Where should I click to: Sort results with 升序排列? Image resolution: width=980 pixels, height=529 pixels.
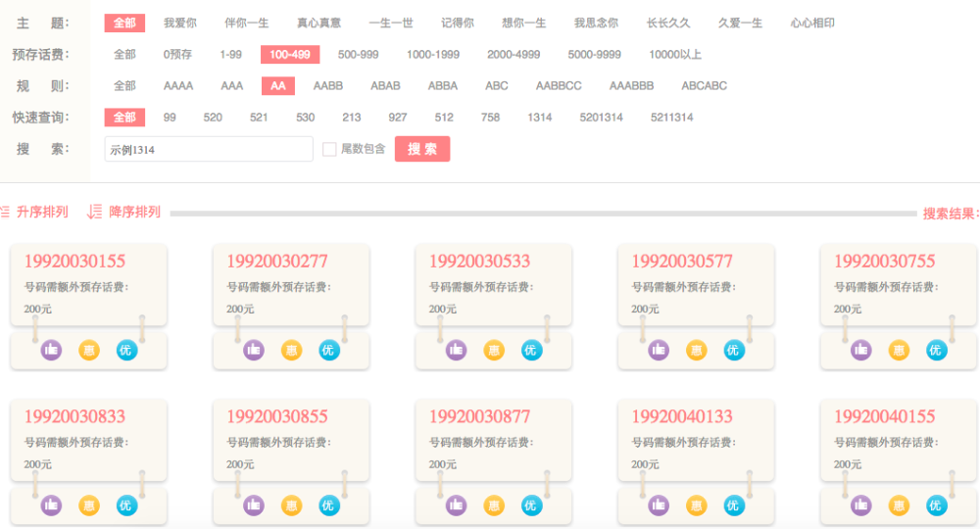tap(35, 212)
